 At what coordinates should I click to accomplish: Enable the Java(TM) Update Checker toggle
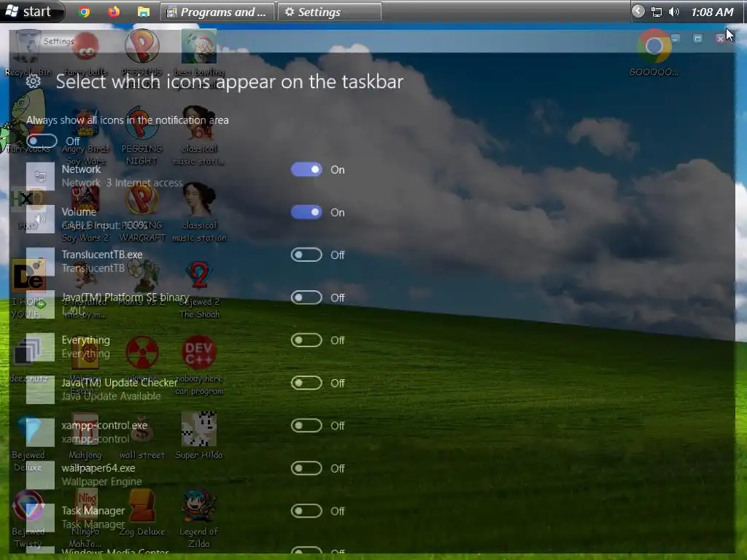coord(306,383)
